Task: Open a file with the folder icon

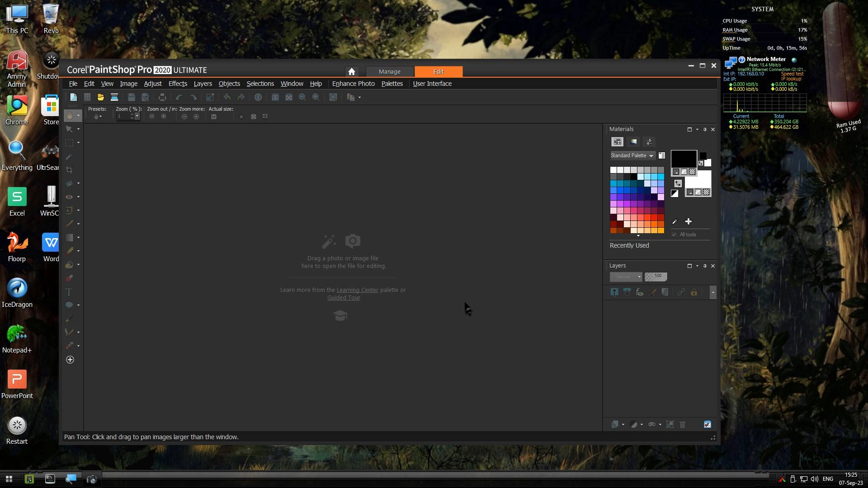Action: (x=101, y=97)
